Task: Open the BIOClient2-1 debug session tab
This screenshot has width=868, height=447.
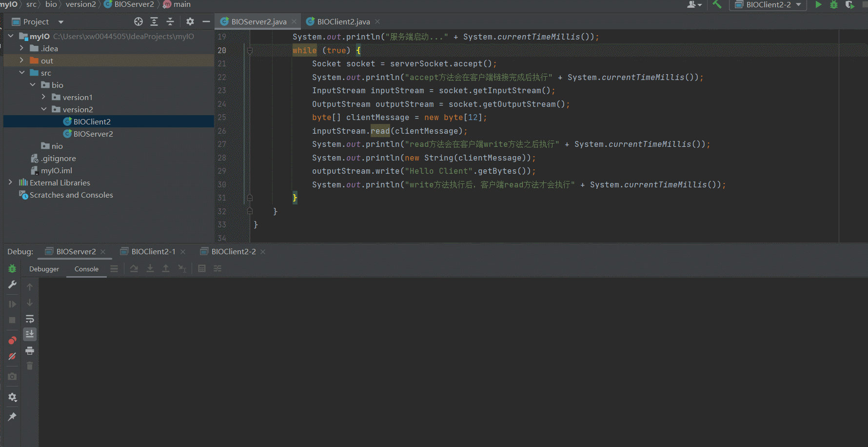Action: coord(153,251)
